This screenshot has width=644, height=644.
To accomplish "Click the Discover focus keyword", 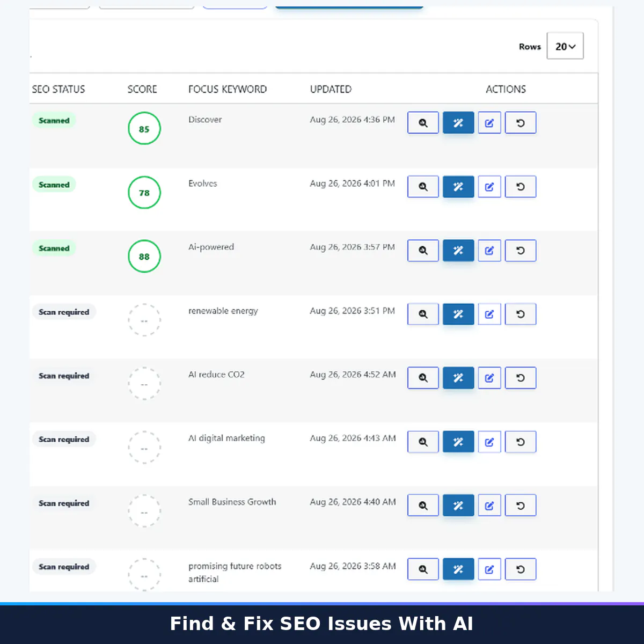I will [205, 120].
